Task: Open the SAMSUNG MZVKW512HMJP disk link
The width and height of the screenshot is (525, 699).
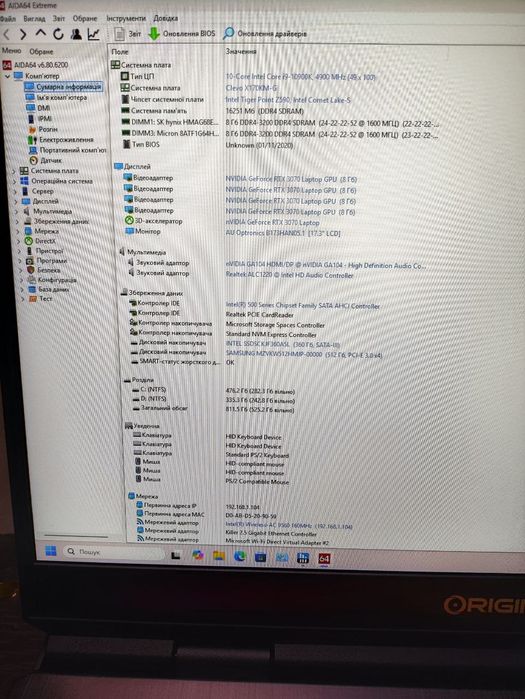Action: pos(304,354)
